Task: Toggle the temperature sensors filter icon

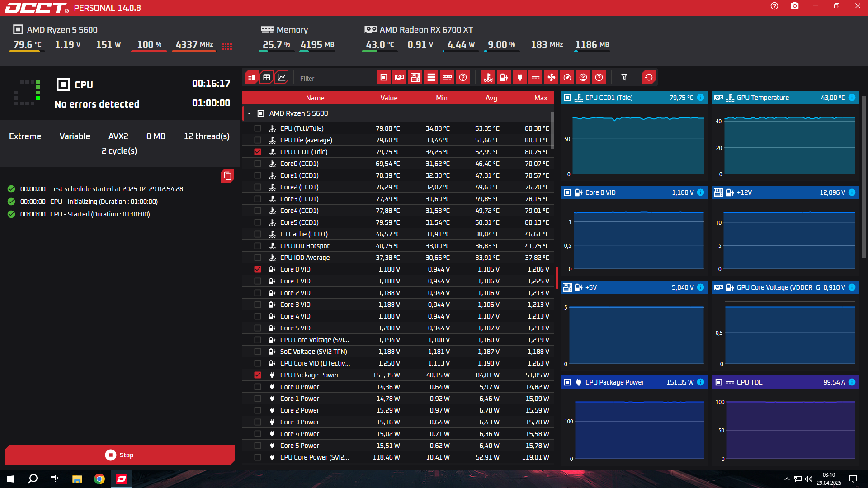Action: click(488, 77)
